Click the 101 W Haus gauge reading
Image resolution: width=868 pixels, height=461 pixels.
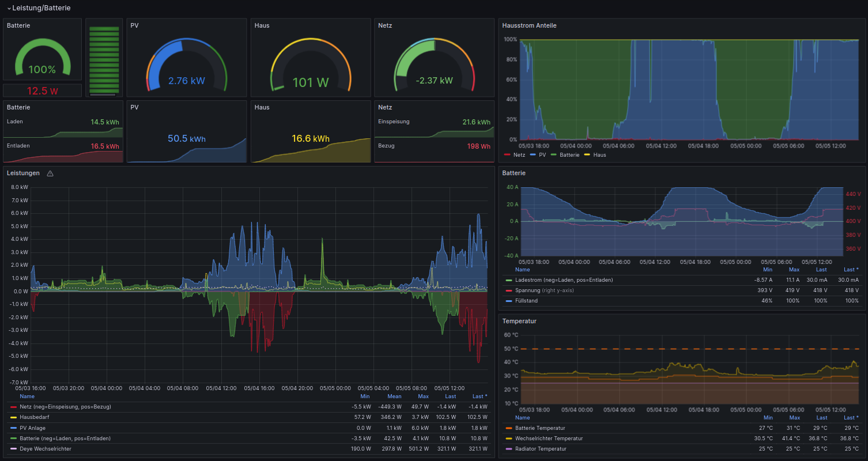(310, 82)
